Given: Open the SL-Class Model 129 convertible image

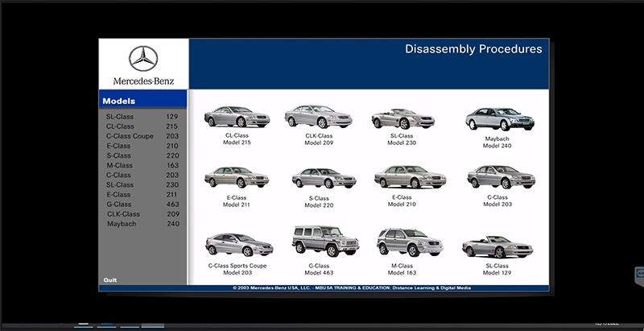Looking at the screenshot, I should click(497, 246).
